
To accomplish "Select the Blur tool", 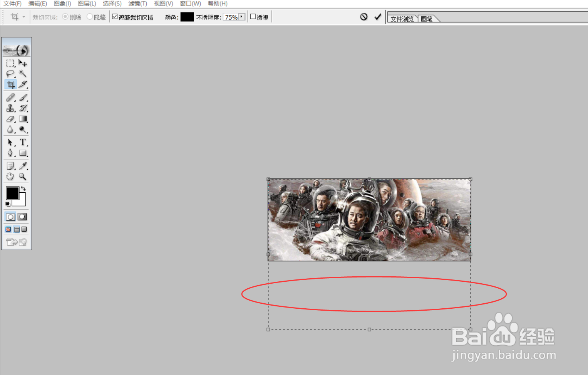I will coord(10,129).
